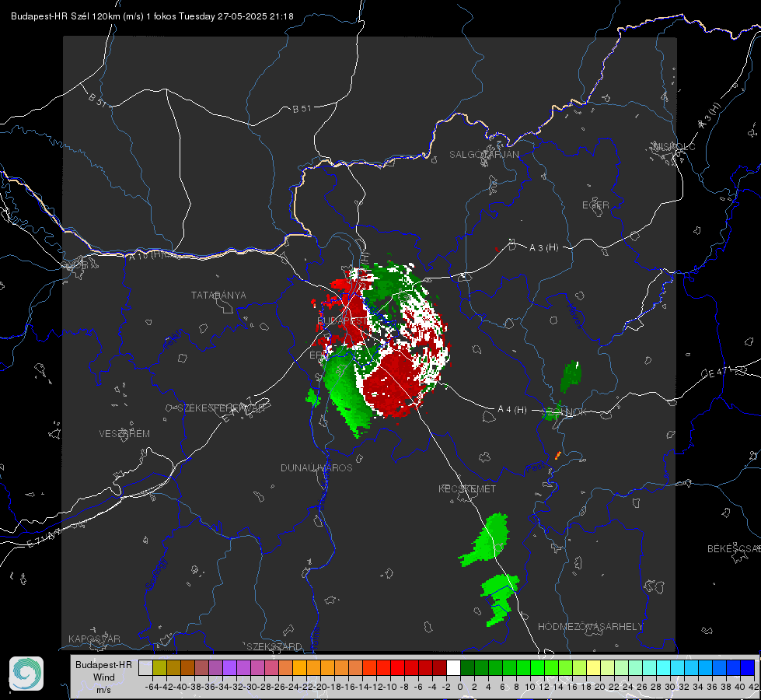
Task: Click the 'A 4 (H)' road label
Action: 512,410
